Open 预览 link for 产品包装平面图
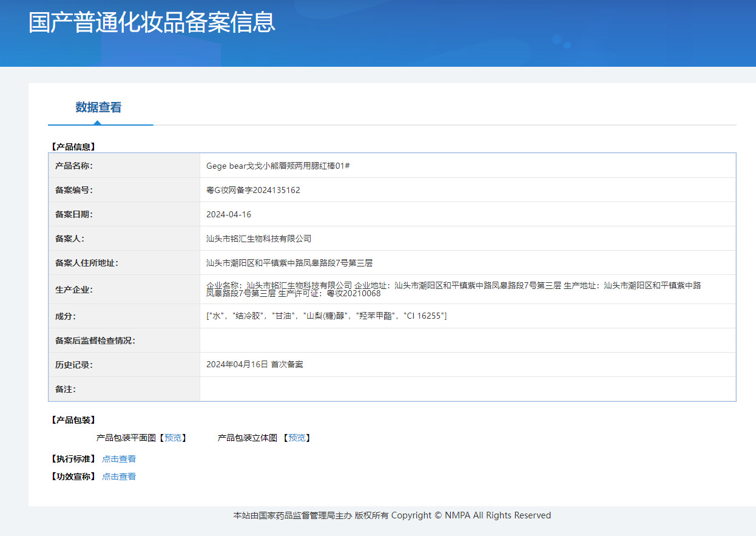 click(173, 438)
